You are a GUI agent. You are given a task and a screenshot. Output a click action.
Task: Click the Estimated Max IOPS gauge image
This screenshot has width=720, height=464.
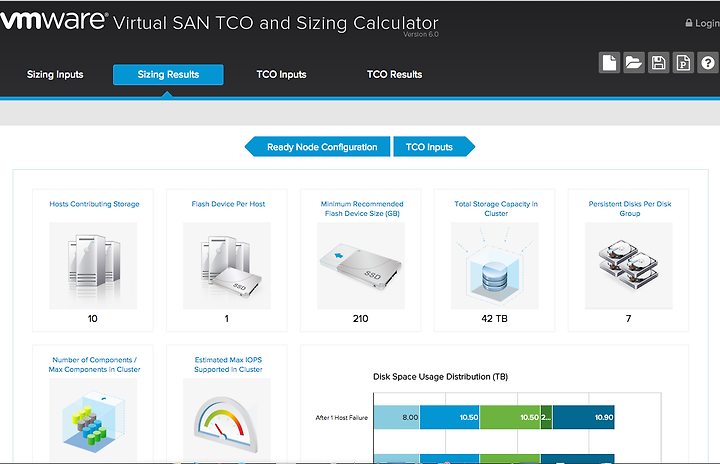point(227,420)
